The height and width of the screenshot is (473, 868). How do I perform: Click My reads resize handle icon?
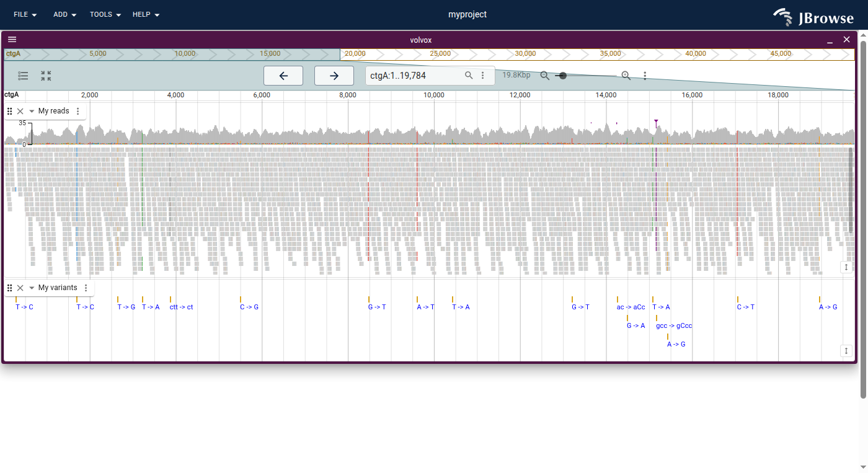[x=846, y=267]
